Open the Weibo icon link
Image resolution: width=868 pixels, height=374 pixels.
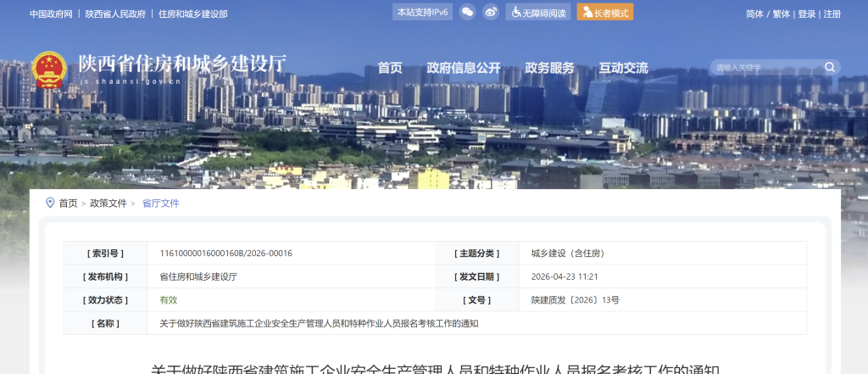point(491,13)
